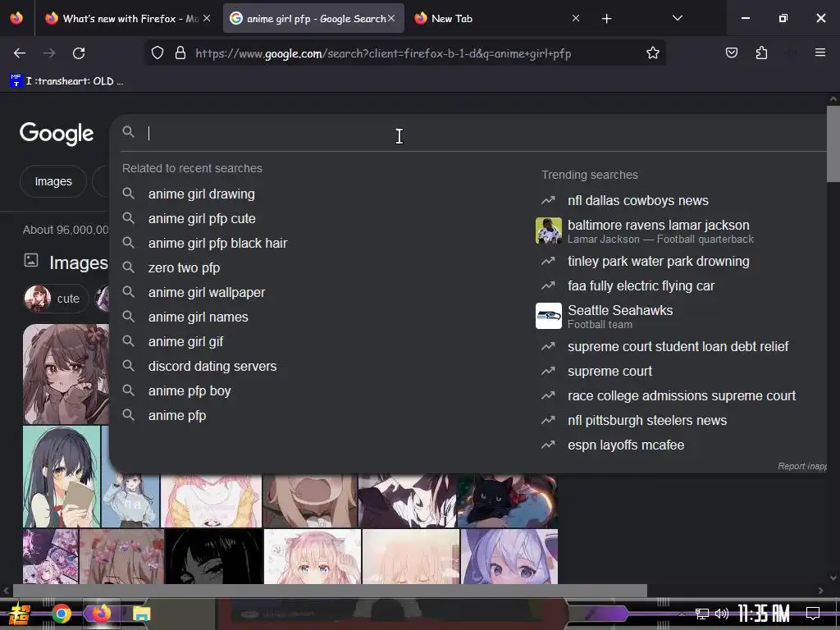This screenshot has height=630, width=840.
Task: Open File Explorer from taskbar
Action: click(x=141, y=614)
